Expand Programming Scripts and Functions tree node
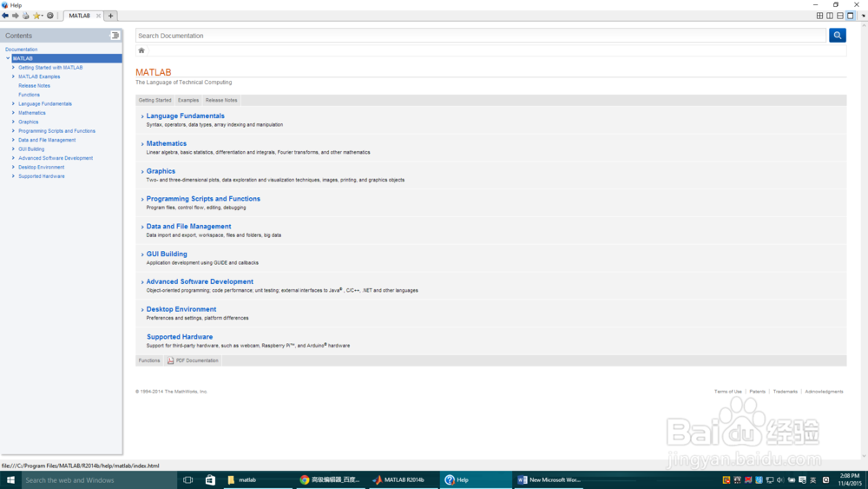Image resolution: width=868 pixels, height=489 pixels. 13,130
